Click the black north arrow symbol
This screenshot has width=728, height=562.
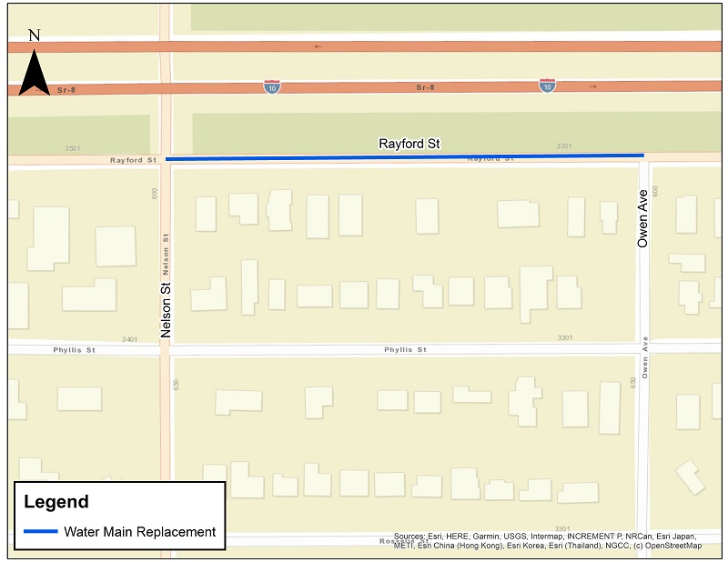coord(35,73)
